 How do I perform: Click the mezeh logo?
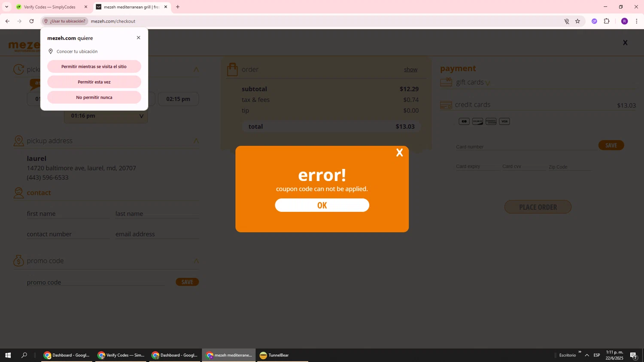tap(24, 46)
